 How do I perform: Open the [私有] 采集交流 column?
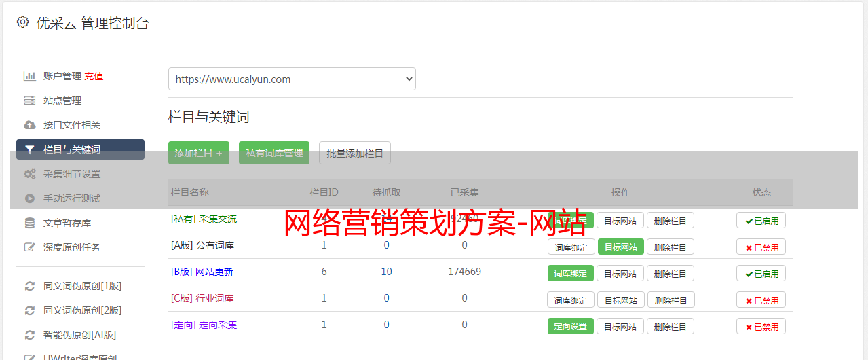[x=204, y=219]
